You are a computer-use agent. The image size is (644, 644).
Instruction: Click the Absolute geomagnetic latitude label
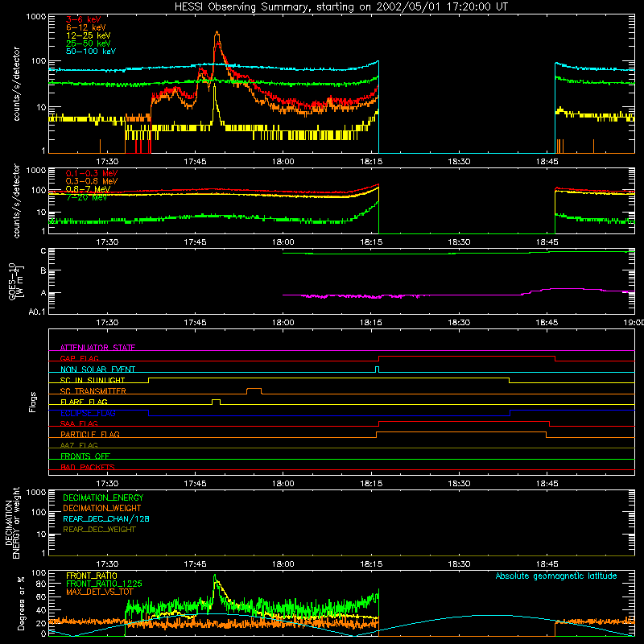556,576
